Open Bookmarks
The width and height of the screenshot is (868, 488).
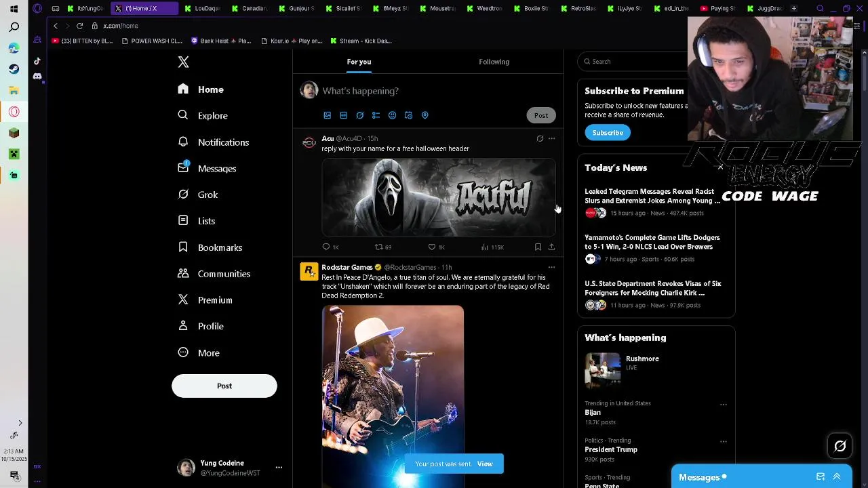pos(210,247)
